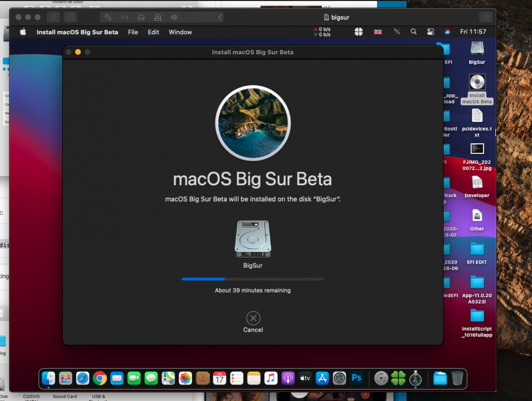Open the Apple menu in guest

23,32
